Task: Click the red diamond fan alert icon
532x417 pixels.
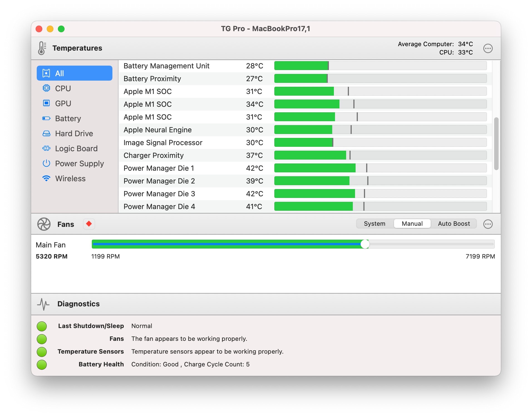Action: [89, 224]
